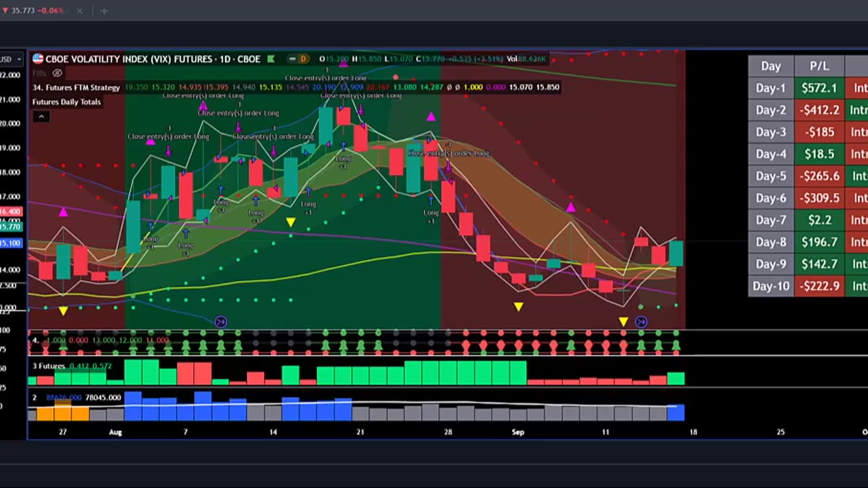Select the Day-5 row label
This screenshot has width=868, height=488.
770,176
